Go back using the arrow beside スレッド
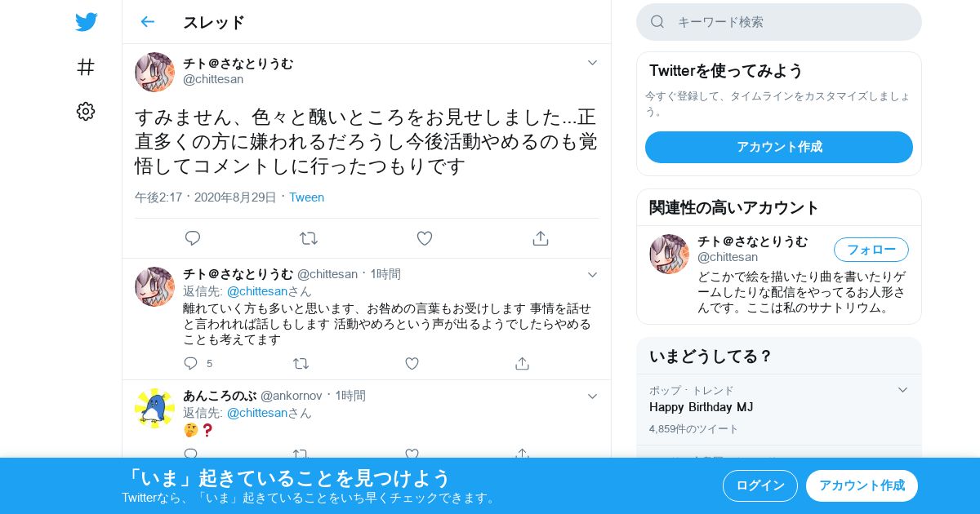Viewport: 980px width, 514px height. point(147,22)
